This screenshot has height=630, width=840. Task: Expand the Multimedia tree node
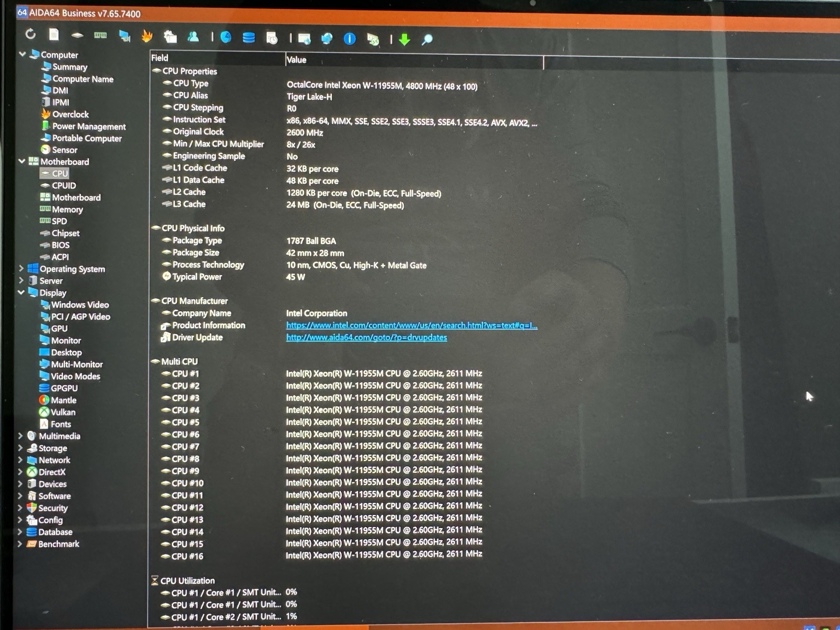click(20, 436)
